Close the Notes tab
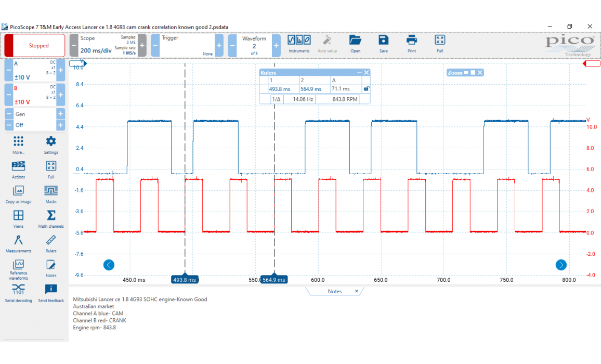Viewport: 601px width, 364px height. click(357, 291)
